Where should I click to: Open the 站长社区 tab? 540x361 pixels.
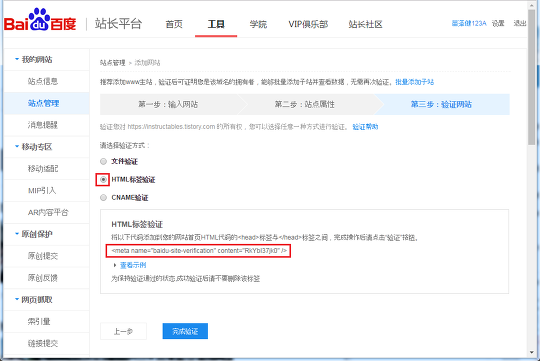(x=365, y=24)
